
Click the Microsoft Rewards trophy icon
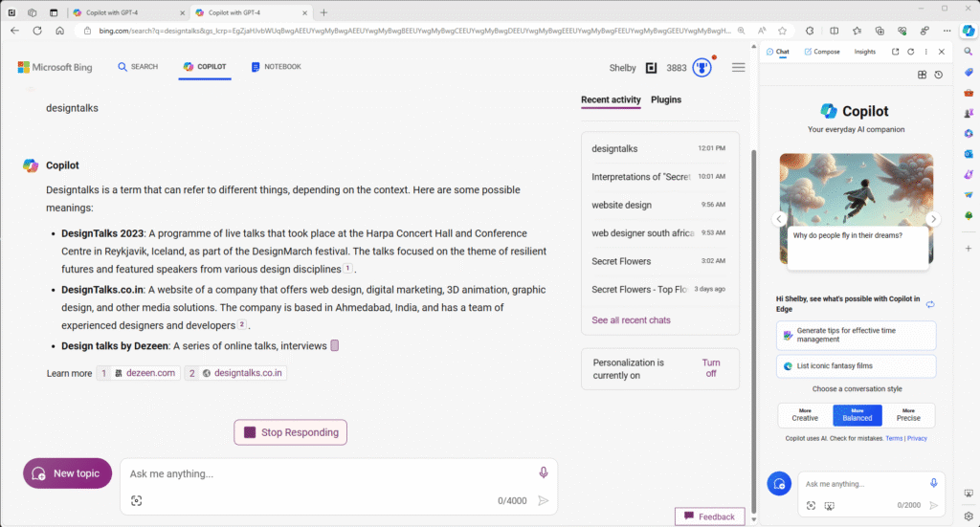702,68
